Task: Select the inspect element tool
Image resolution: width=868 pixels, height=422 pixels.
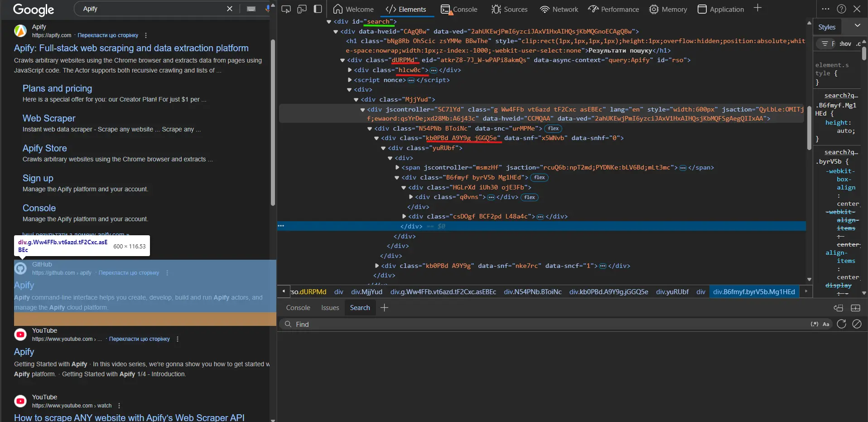Action: [x=286, y=9]
